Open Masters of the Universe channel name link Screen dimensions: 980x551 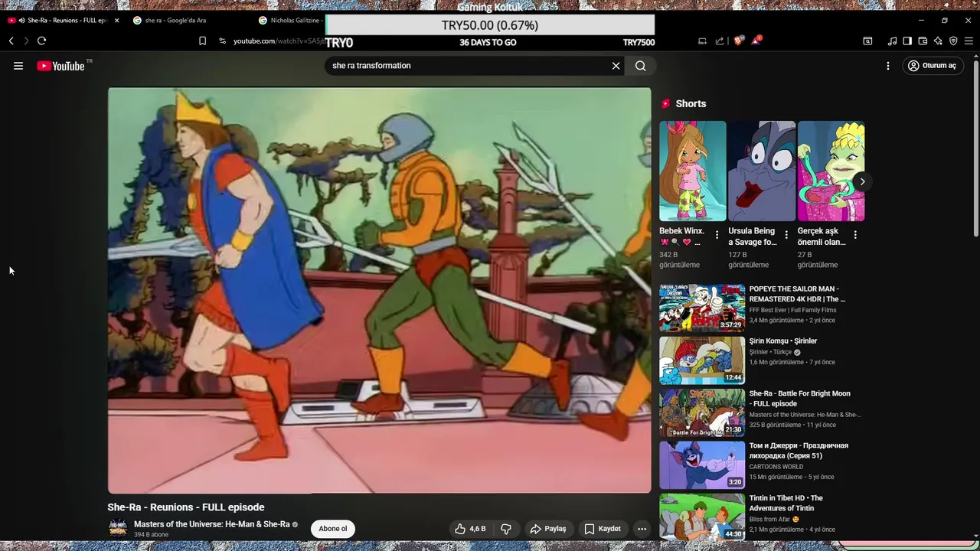(x=212, y=524)
